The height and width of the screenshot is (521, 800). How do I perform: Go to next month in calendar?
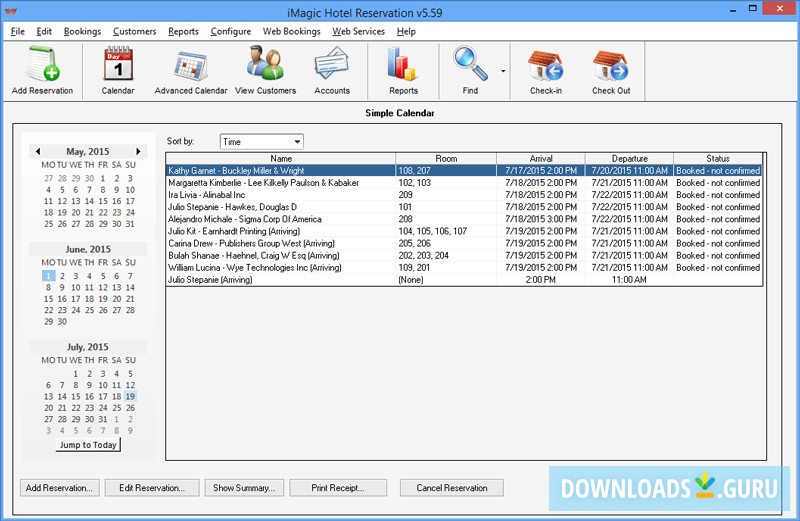[139, 152]
